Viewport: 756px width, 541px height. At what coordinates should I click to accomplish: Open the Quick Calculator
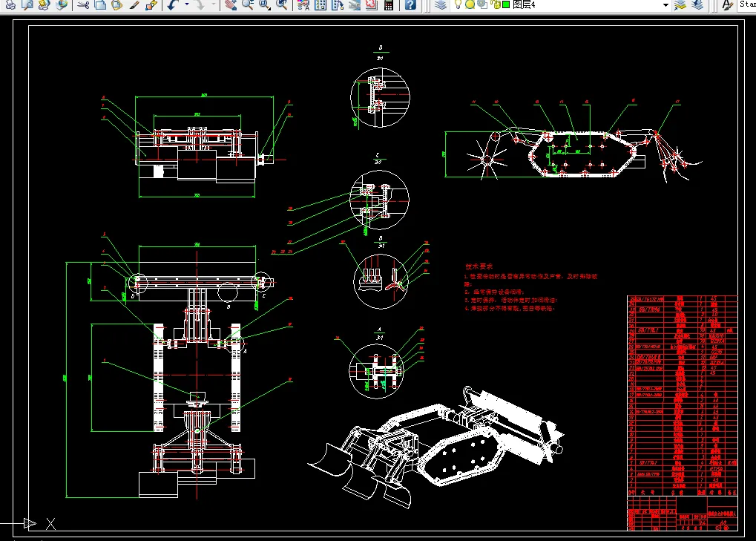(388, 4)
